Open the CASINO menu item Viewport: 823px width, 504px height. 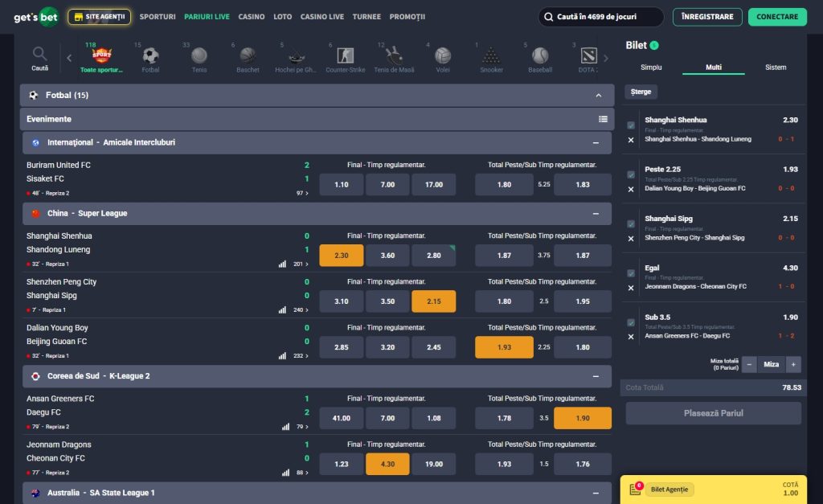pyautogui.click(x=252, y=17)
